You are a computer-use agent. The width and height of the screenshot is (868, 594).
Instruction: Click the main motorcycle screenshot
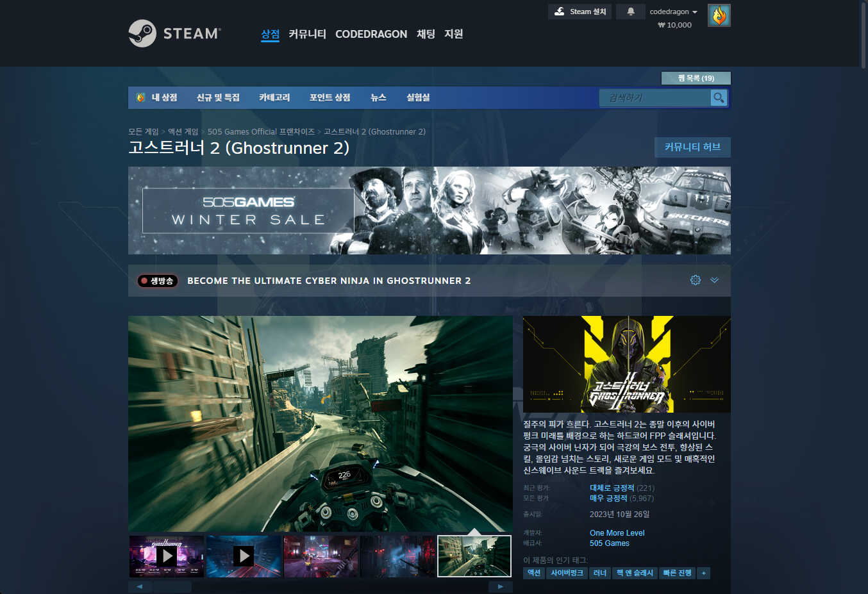[x=321, y=424]
